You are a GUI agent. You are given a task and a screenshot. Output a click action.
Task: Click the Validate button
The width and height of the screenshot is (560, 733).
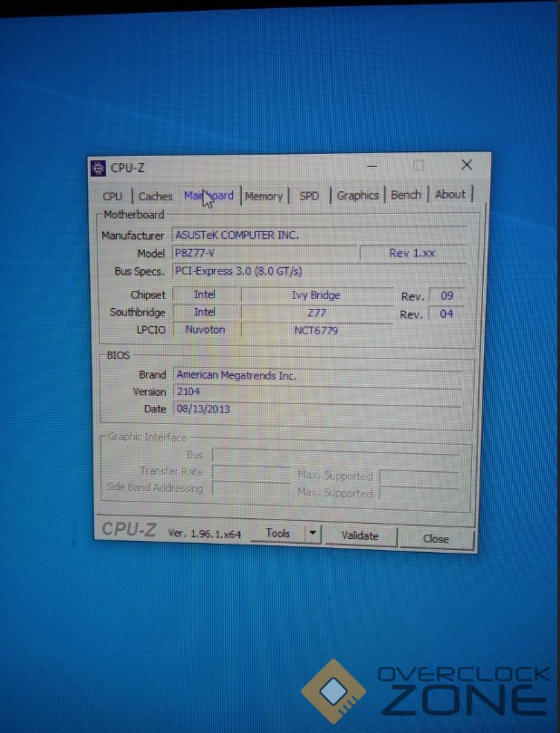[x=360, y=535]
